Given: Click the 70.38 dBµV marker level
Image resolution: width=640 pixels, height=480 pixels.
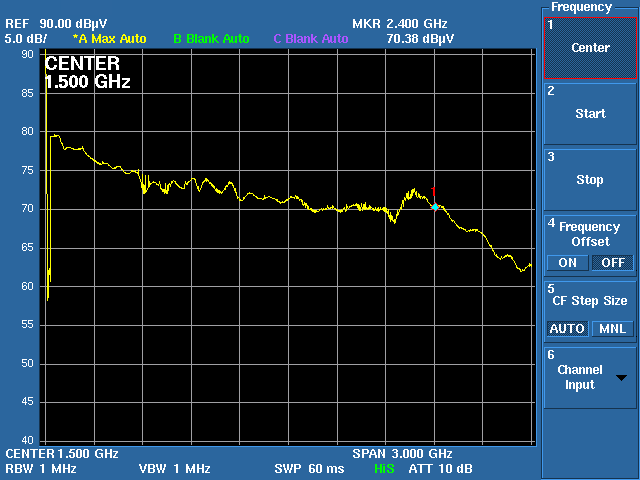Looking at the screenshot, I should pos(420,39).
